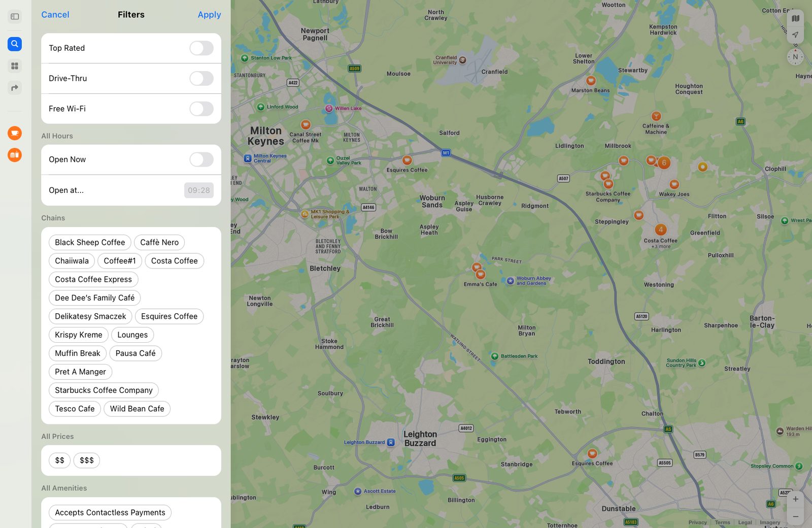812x528 pixels.
Task: Reset orientation with the compass N
Action: coord(795,57)
